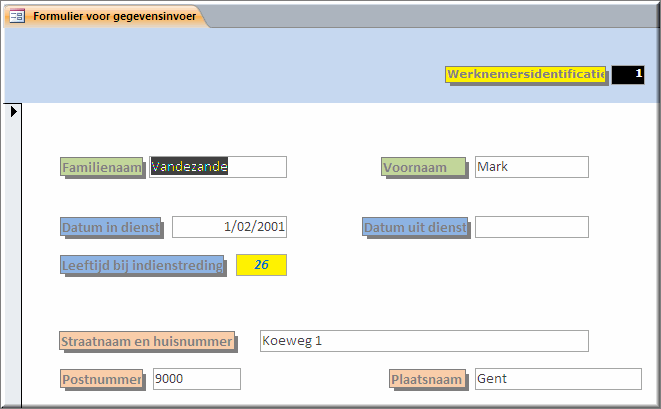
Task: Click the yellow age field showing 26
Action: pos(261,265)
